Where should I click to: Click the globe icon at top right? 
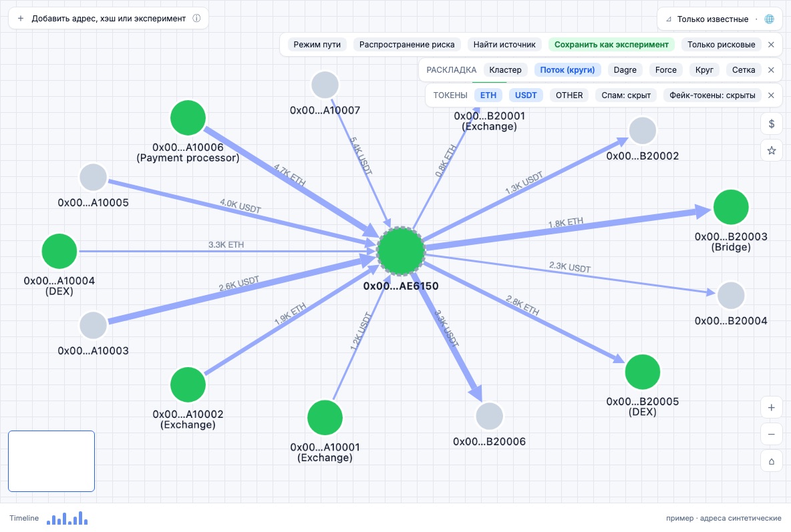tap(770, 19)
